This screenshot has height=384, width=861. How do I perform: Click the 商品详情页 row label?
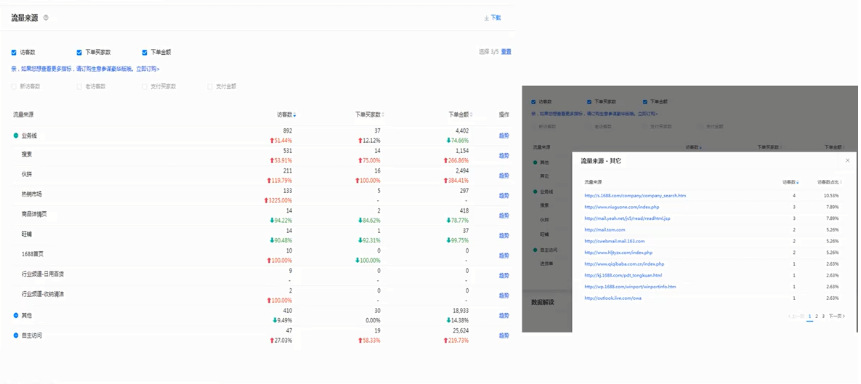point(34,214)
